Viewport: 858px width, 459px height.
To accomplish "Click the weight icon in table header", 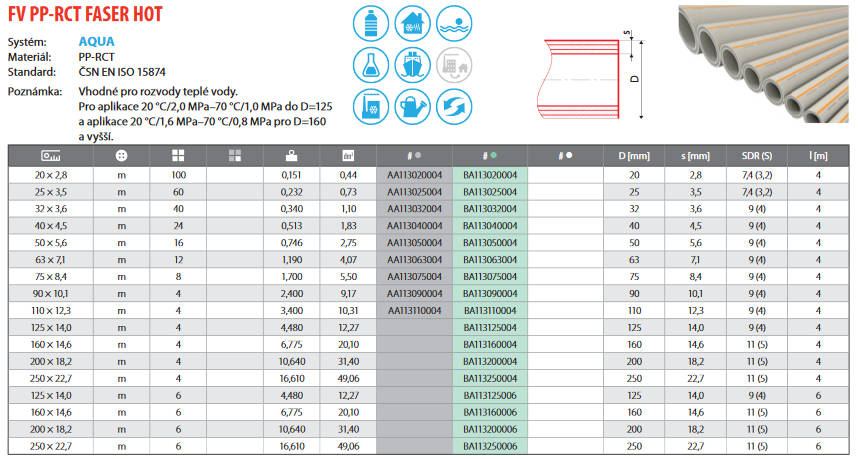I will [x=291, y=156].
